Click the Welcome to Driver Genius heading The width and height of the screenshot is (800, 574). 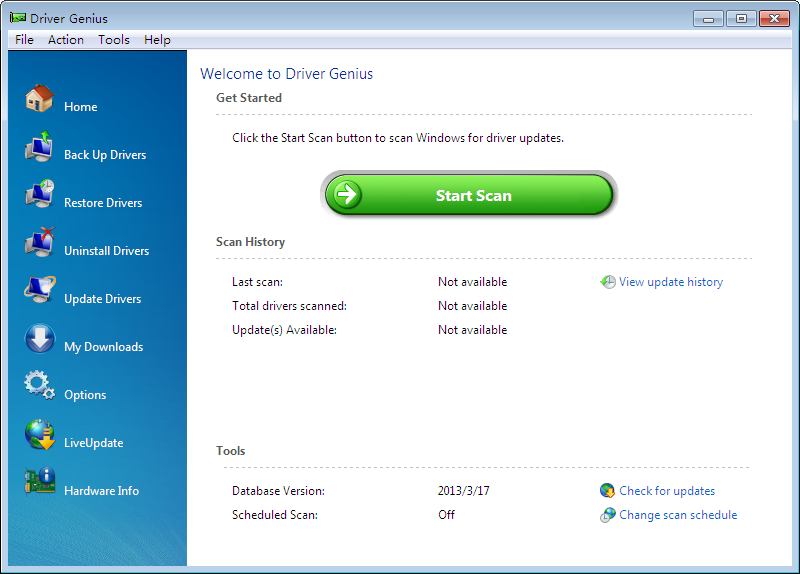click(286, 73)
